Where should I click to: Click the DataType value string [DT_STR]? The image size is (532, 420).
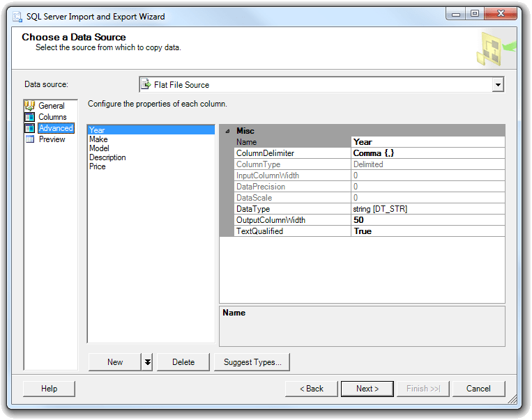[x=428, y=209]
